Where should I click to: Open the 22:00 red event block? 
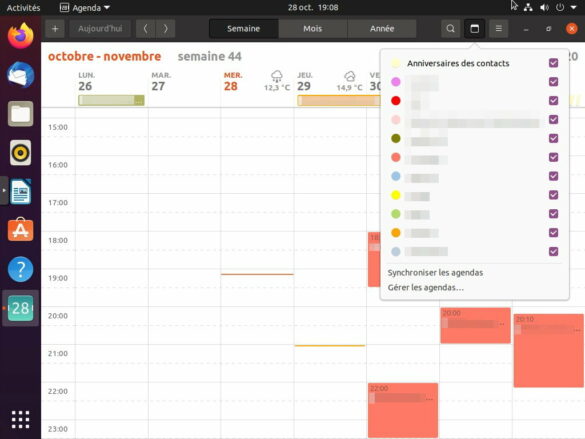point(403,410)
